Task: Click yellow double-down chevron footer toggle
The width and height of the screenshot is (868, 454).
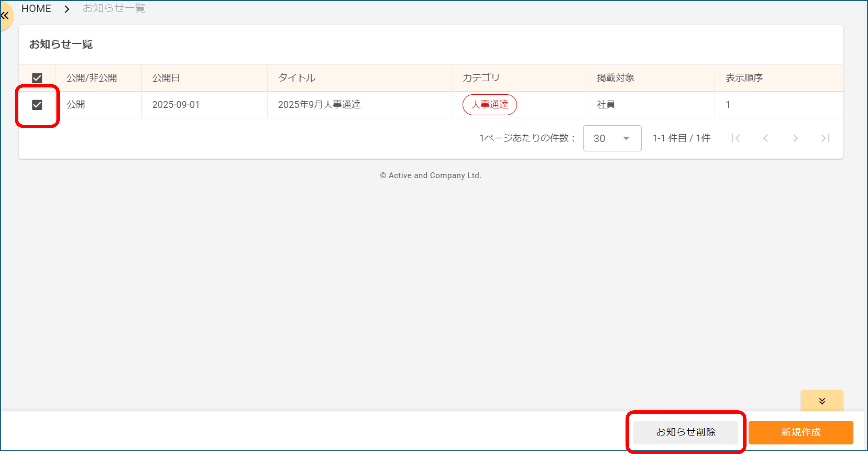Action: (x=822, y=401)
